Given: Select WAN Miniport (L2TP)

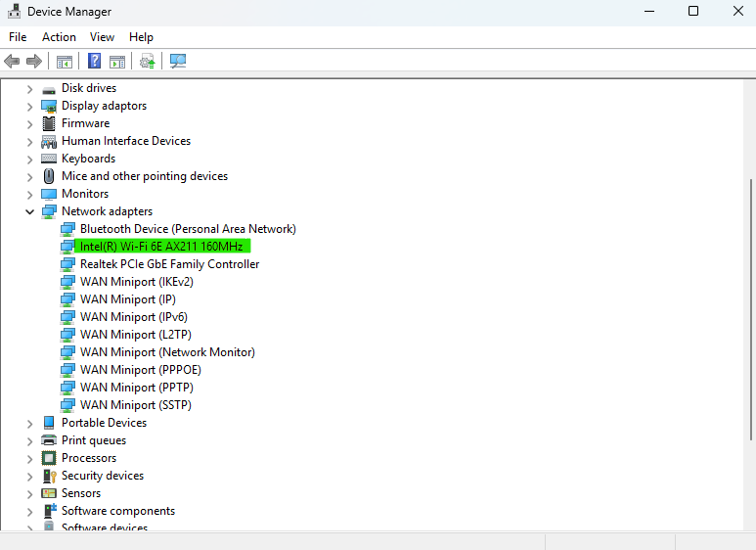Looking at the screenshot, I should [x=136, y=335].
